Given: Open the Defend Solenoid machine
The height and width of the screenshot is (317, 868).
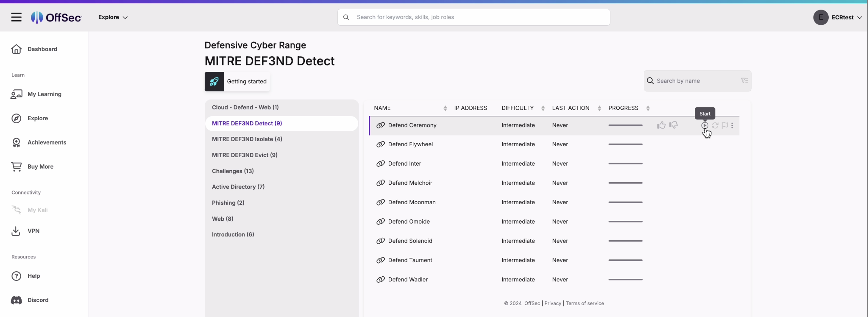Looking at the screenshot, I should pos(410,241).
